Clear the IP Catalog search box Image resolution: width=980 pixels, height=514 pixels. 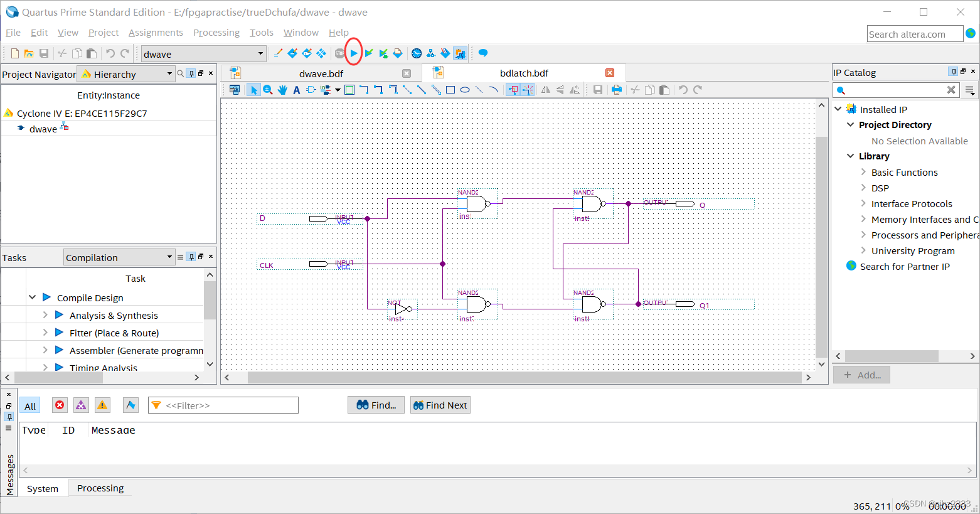point(951,90)
